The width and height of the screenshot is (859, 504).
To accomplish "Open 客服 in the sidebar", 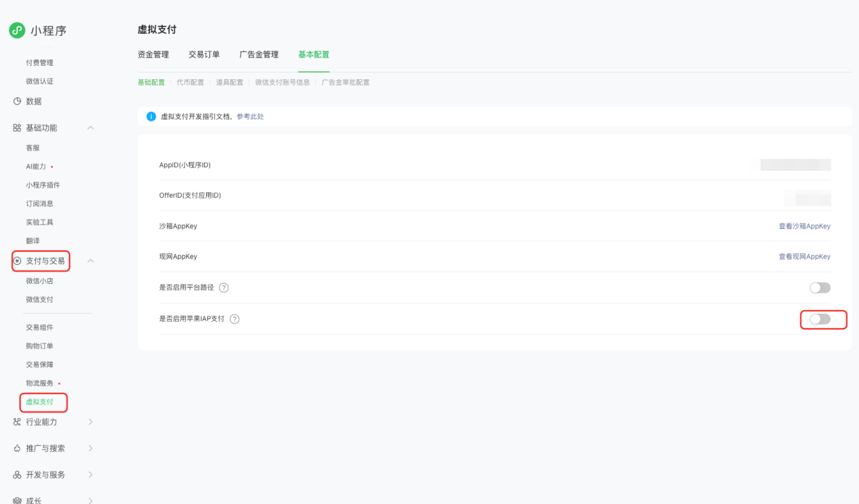I will point(33,148).
